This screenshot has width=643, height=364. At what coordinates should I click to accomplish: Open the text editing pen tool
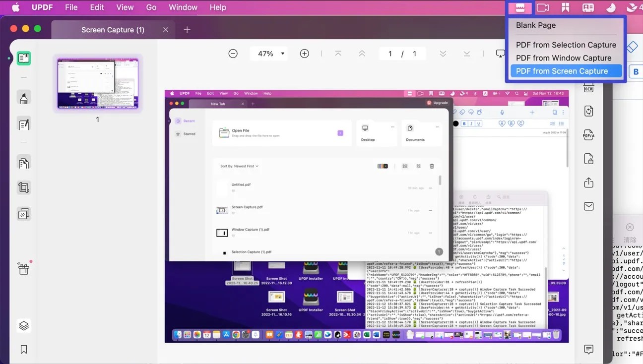click(24, 122)
